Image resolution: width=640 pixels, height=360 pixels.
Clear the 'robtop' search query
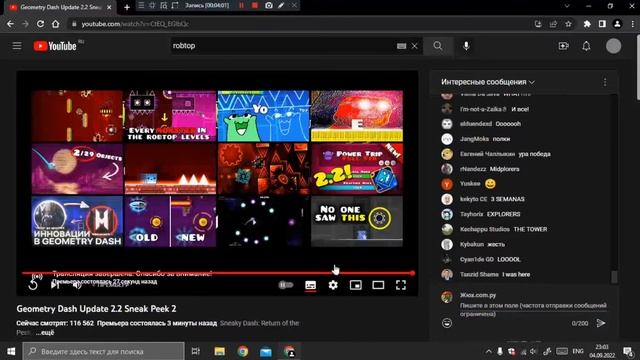(415, 46)
